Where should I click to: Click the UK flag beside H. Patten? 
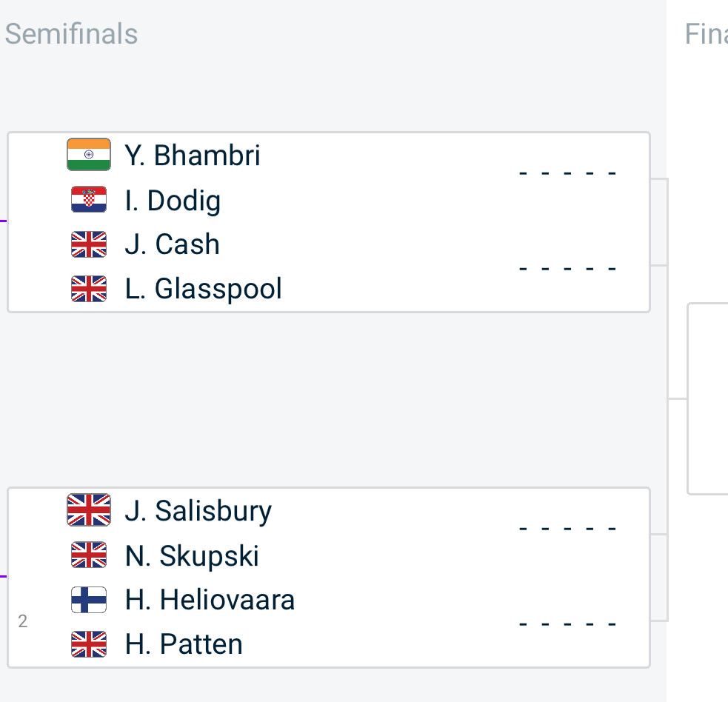(x=89, y=644)
